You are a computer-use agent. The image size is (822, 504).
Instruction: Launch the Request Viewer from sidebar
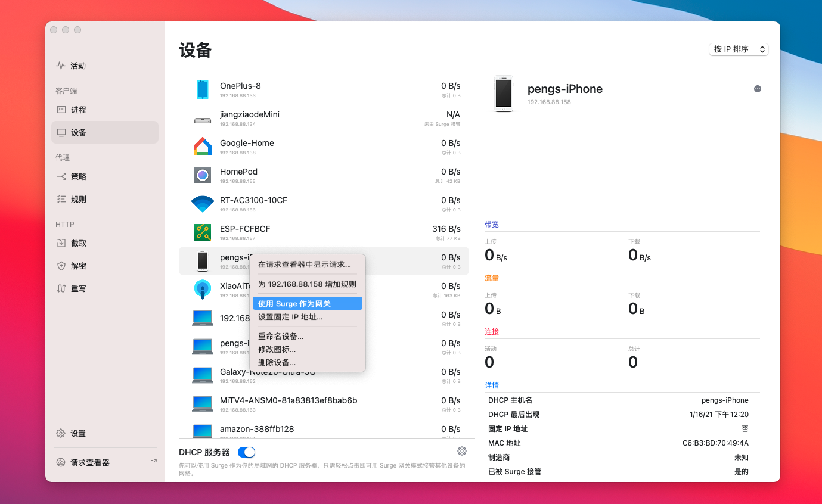[90, 463]
